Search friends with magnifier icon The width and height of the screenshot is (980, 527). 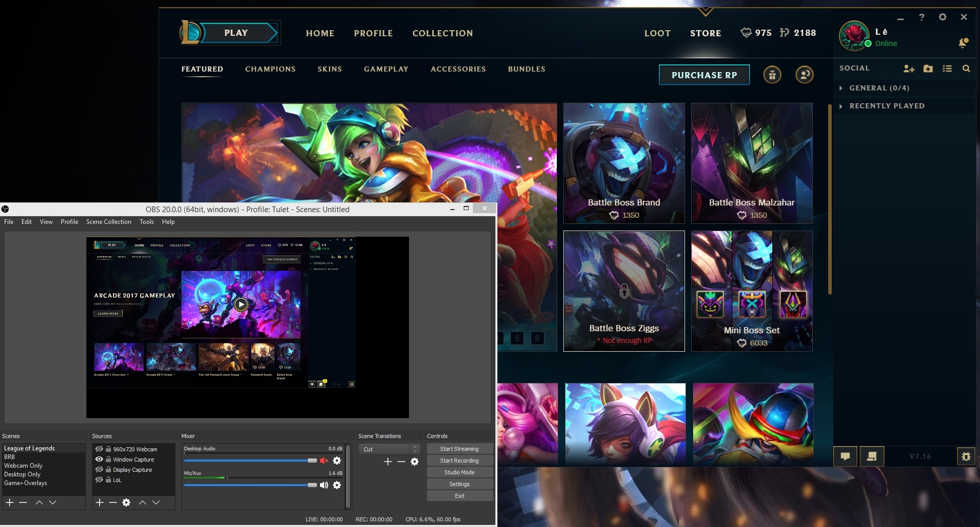pos(966,68)
